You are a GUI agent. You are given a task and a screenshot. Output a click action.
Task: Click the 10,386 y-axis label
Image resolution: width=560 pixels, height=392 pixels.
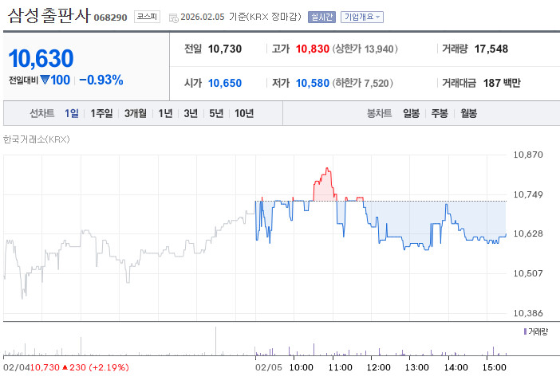tap(528, 313)
